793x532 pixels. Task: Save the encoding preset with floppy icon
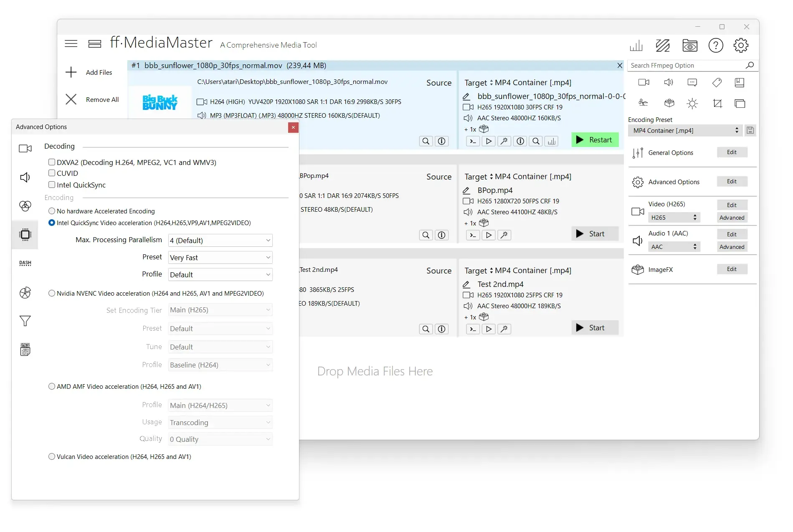tap(750, 131)
